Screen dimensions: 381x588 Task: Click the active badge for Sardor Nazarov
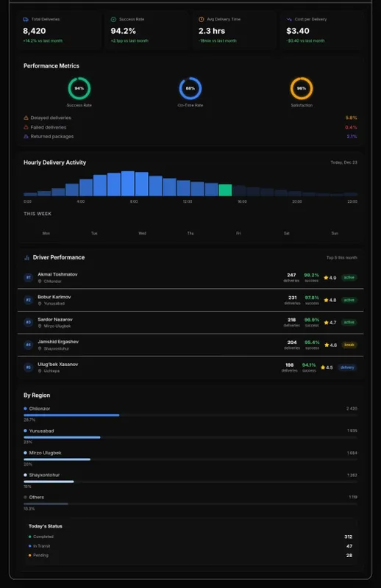[x=349, y=323]
